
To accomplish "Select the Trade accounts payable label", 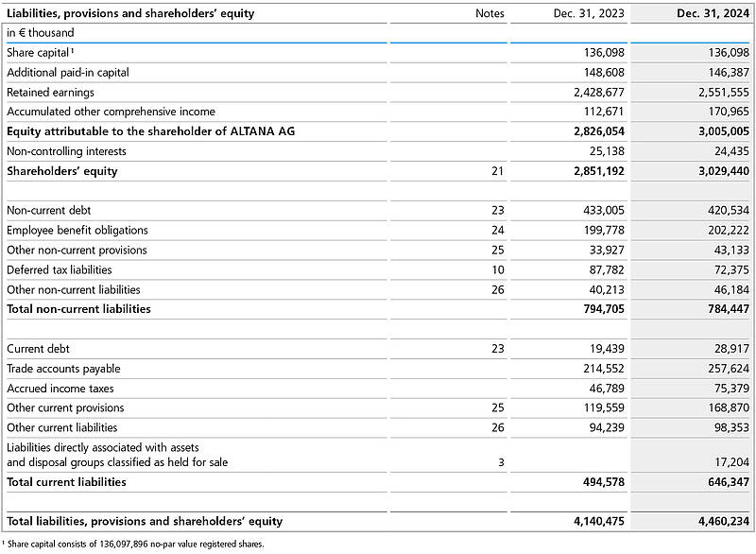I will 63,369.
